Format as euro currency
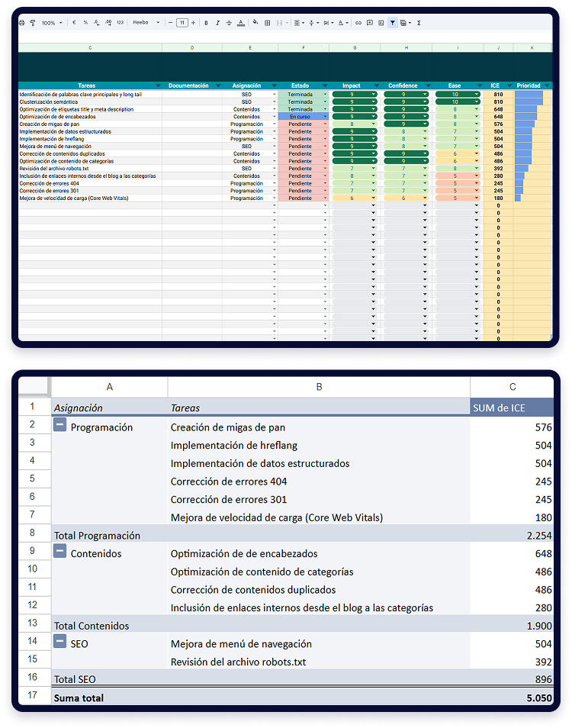The height and width of the screenshot is (728, 572). point(74,23)
